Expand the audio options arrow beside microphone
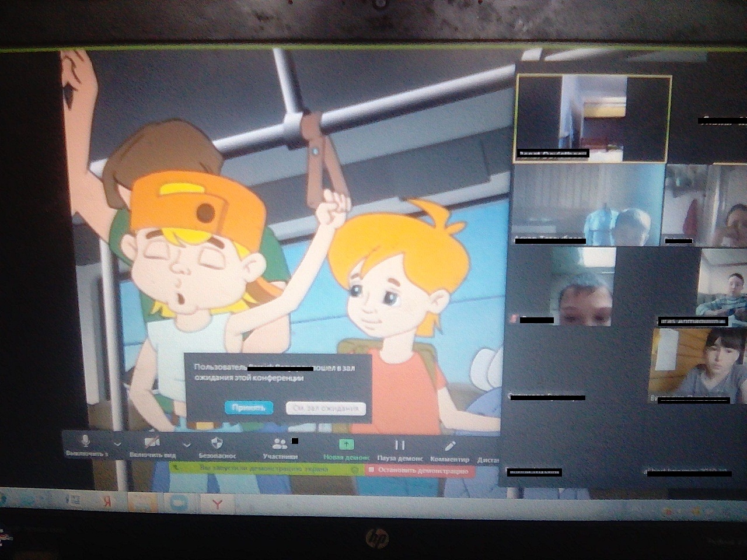The height and width of the screenshot is (560, 747). tap(117, 444)
